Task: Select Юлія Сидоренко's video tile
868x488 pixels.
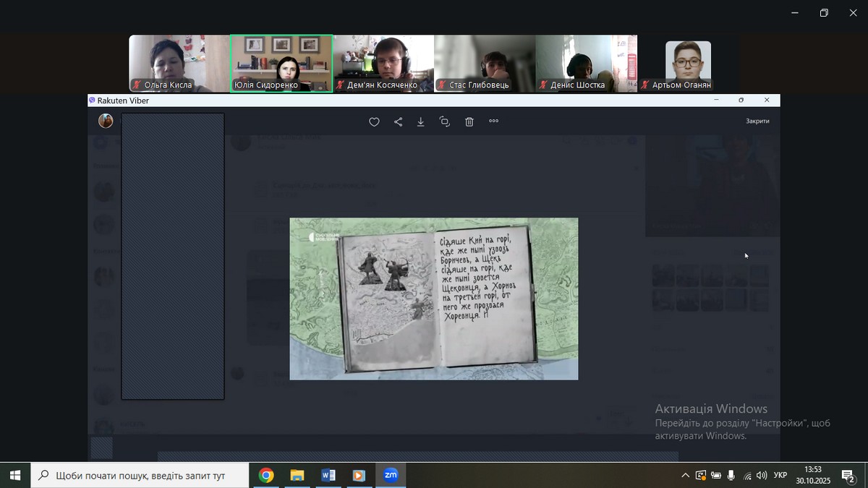Action: pyautogui.click(x=281, y=64)
